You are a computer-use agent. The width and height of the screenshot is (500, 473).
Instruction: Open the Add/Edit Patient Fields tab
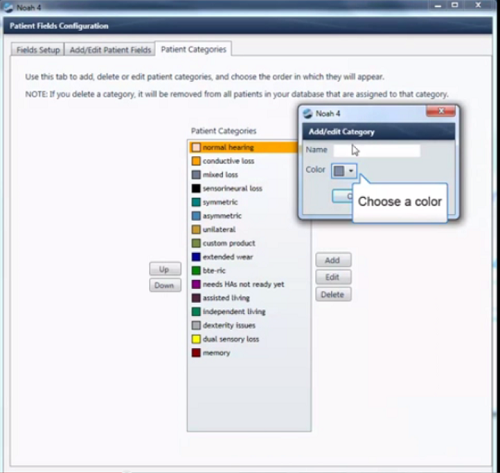[110, 50]
